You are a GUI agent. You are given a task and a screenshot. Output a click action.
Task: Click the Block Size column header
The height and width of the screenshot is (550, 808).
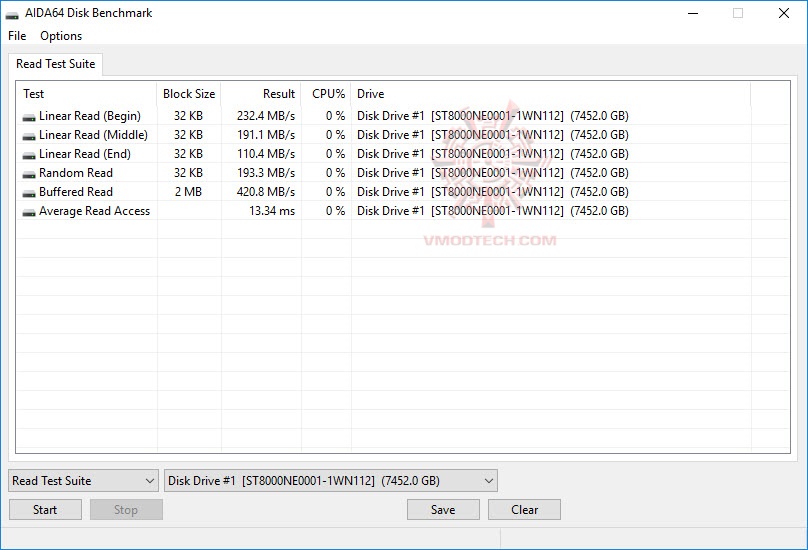pyautogui.click(x=189, y=94)
